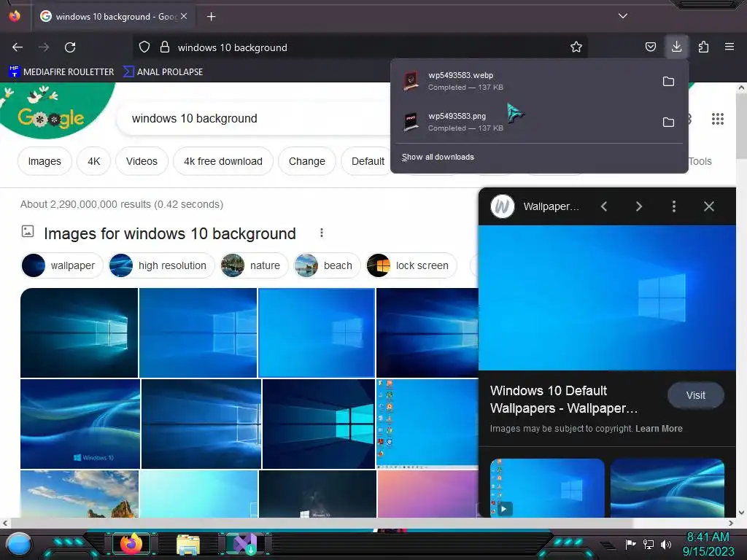Open the Learn More copyright link

(659, 429)
